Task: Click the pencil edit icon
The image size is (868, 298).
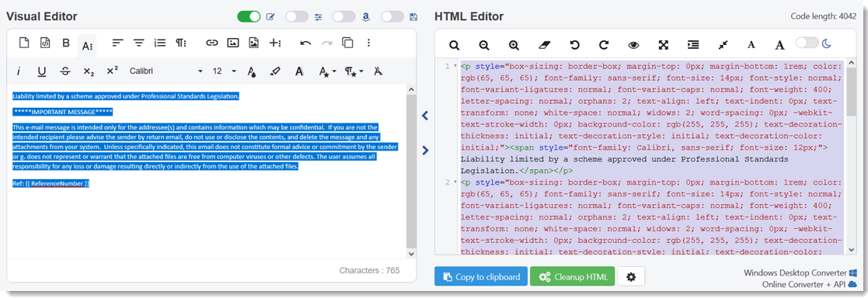Action: 270,17
